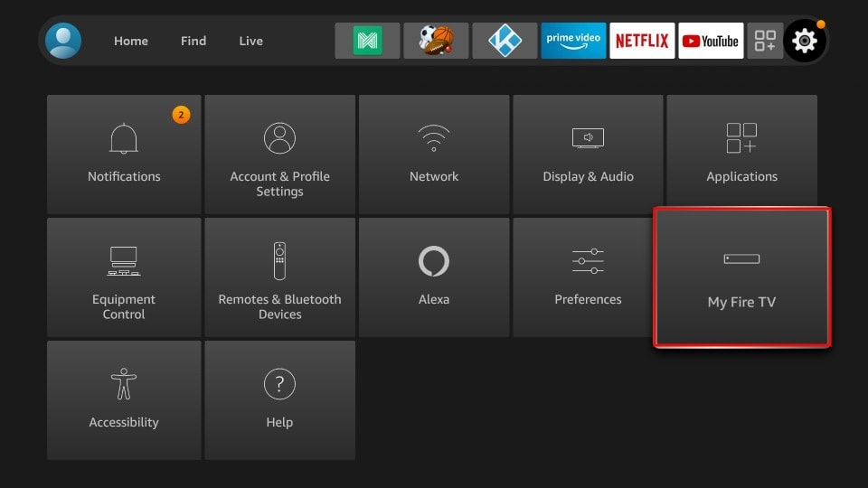Launch the Kodi app

pyautogui.click(x=505, y=41)
